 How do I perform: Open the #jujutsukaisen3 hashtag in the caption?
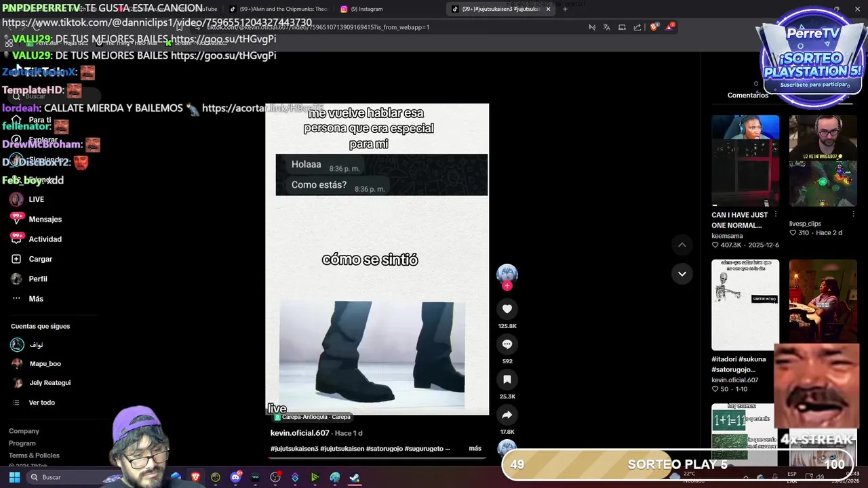(294, 449)
